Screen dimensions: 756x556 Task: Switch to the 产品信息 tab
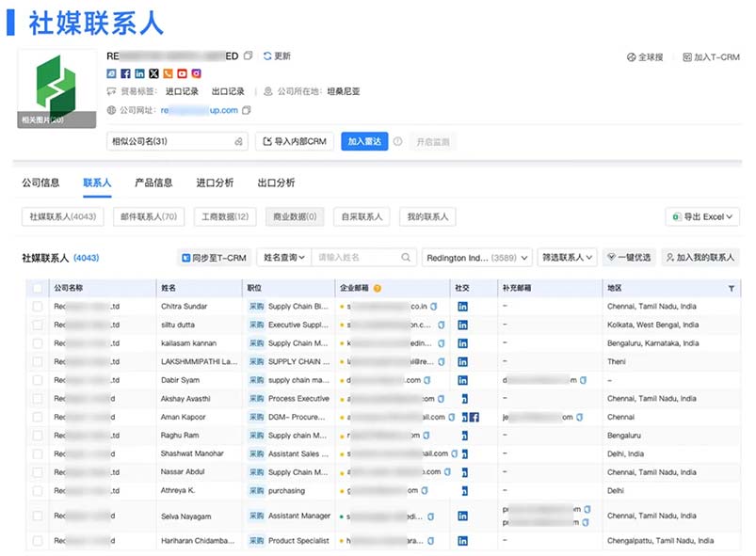(x=153, y=183)
